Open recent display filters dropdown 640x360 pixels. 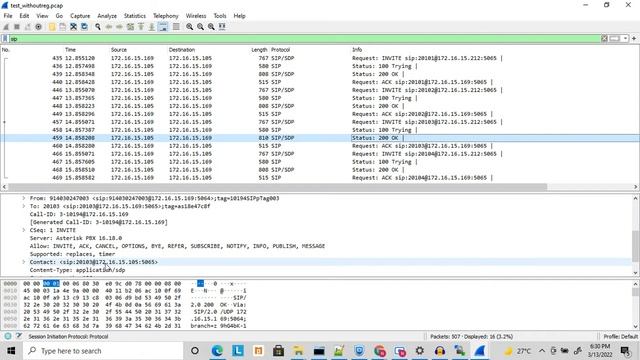point(625,39)
